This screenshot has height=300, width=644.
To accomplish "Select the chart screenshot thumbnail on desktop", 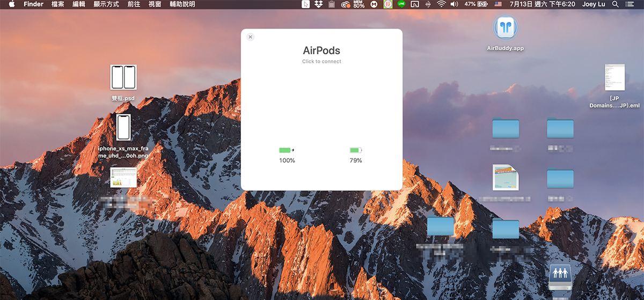I will (123, 177).
